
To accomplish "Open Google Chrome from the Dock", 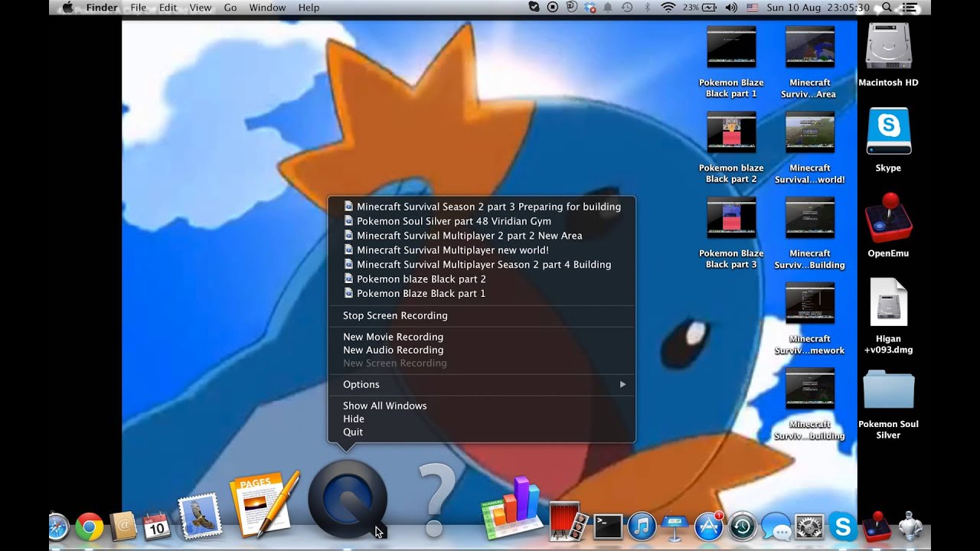I will pyautogui.click(x=90, y=527).
